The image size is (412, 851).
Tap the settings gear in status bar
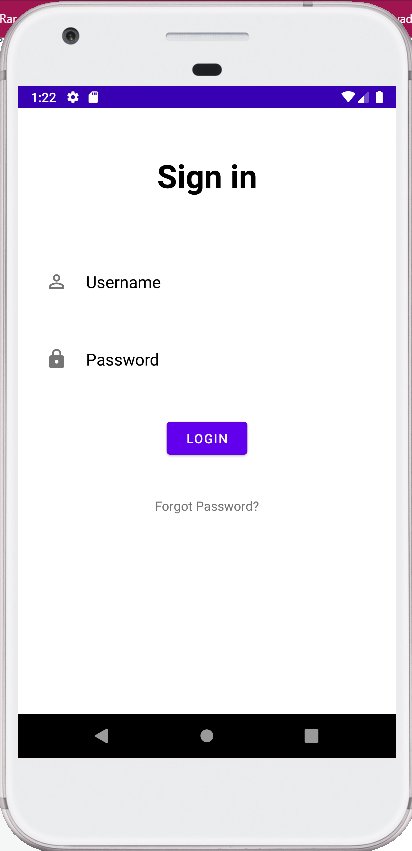point(73,97)
